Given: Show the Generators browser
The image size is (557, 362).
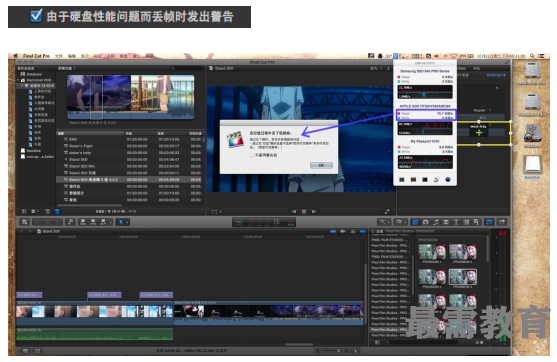Looking at the screenshot, I should click(466, 222).
